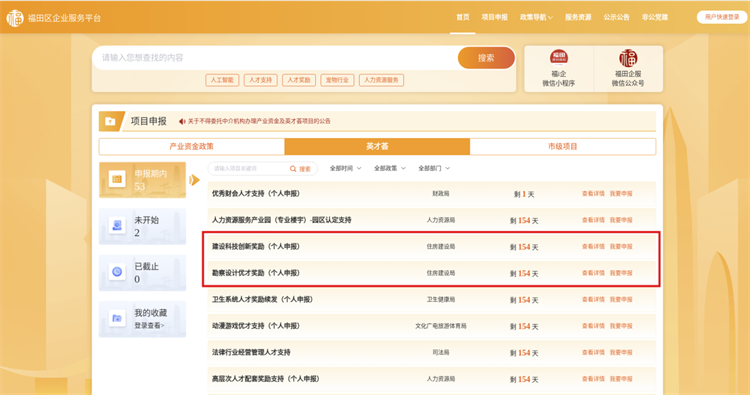Open the 关于不得委托中介机构 announcement link
The height and width of the screenshot is (395, 750).
click(259, 121)
